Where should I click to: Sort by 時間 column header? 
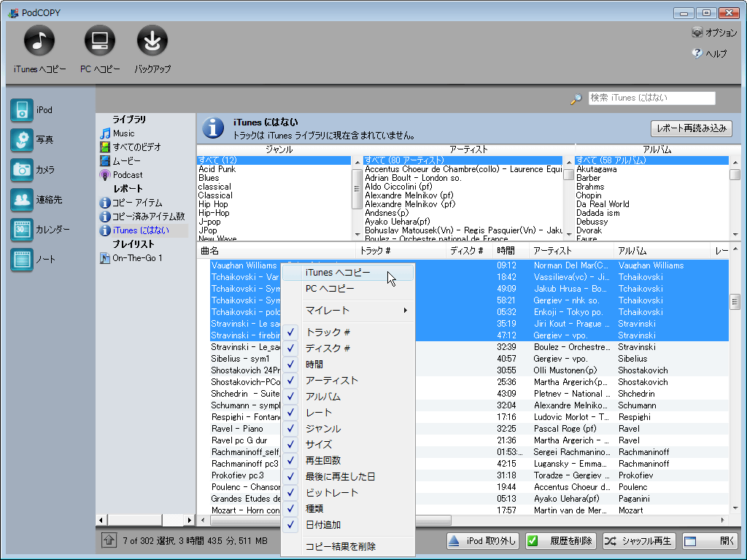coord(510,251)
